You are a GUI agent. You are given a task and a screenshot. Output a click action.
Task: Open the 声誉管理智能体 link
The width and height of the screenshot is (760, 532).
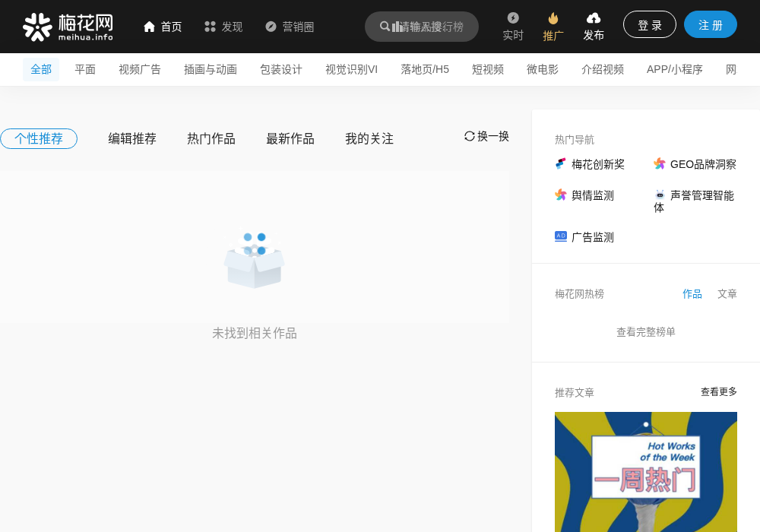(x=695, y=201)
